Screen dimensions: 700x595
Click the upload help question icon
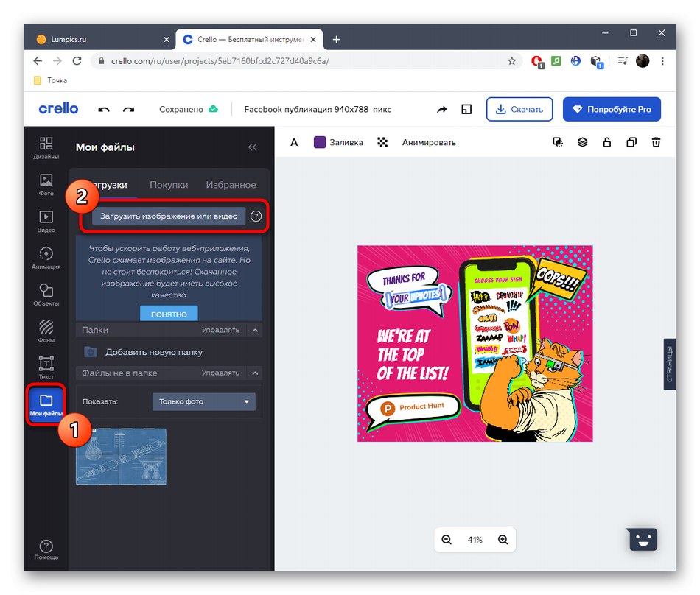click(x=256, y=216)
